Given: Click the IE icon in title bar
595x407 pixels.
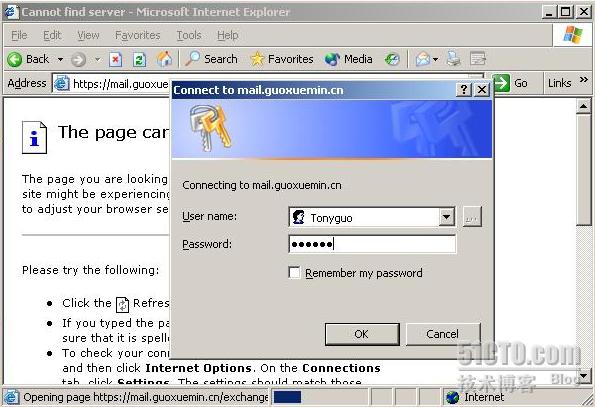Looking at the screenshot, I should [11, 12].
